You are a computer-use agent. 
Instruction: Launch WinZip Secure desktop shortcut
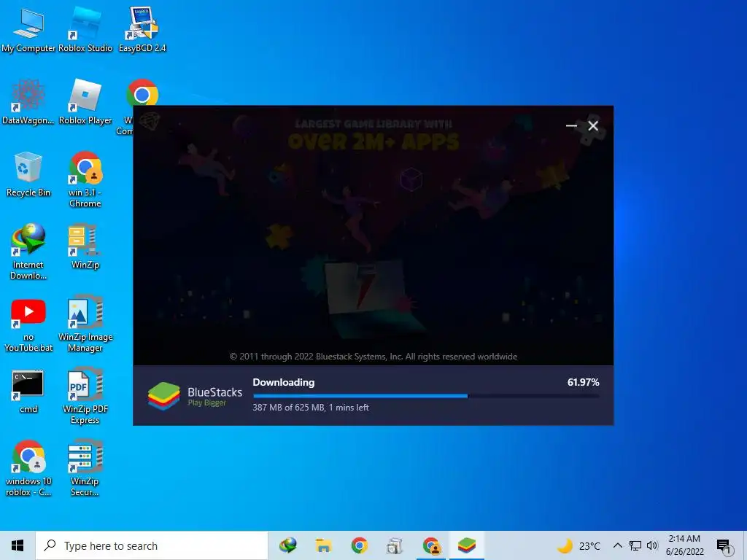click(x=85, y=469)
